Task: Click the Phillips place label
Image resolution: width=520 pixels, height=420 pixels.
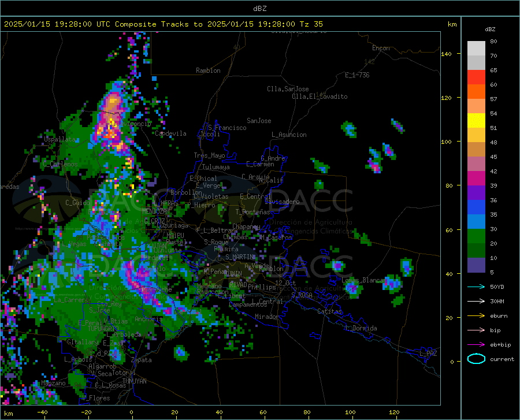Action: pos(262,287)
